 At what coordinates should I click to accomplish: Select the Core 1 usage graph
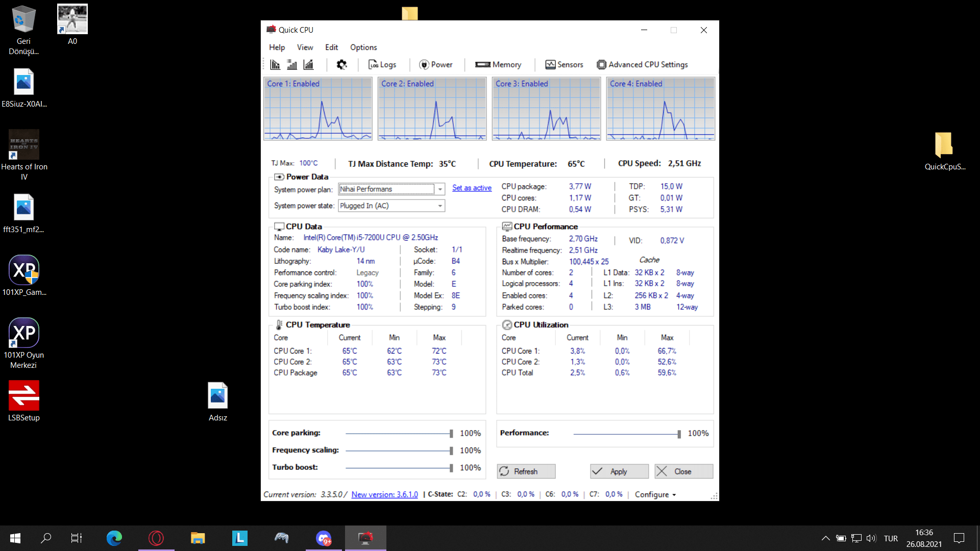[318, 109]
